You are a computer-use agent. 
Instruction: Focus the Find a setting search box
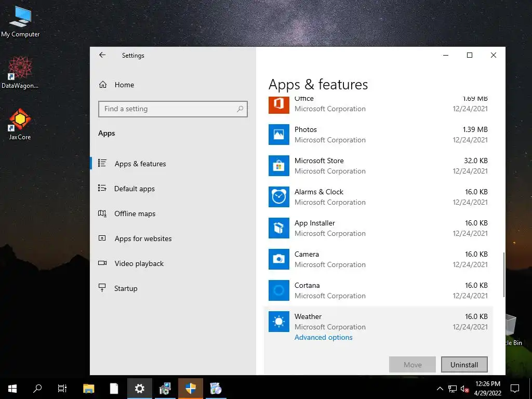point(172,109)
